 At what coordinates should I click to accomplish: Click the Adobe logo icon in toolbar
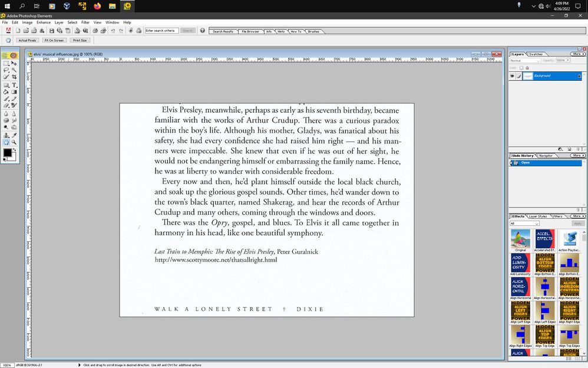(x=8, y=31)
